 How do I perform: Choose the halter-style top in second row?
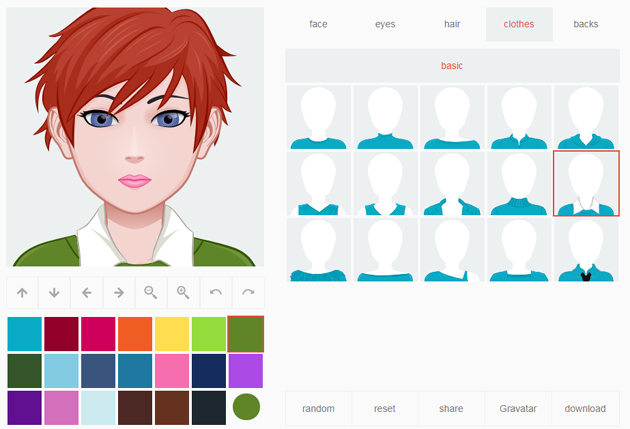tap(385, 184)
